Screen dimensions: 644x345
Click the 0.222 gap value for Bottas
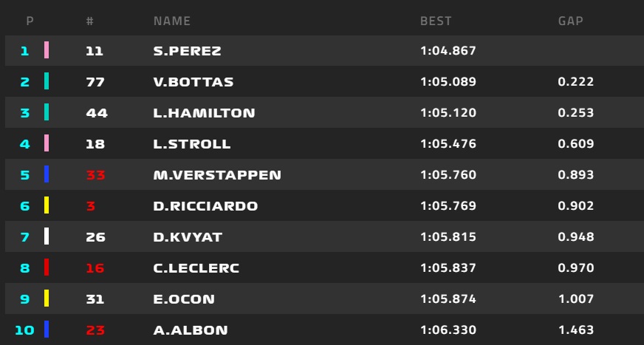(576, 82)
